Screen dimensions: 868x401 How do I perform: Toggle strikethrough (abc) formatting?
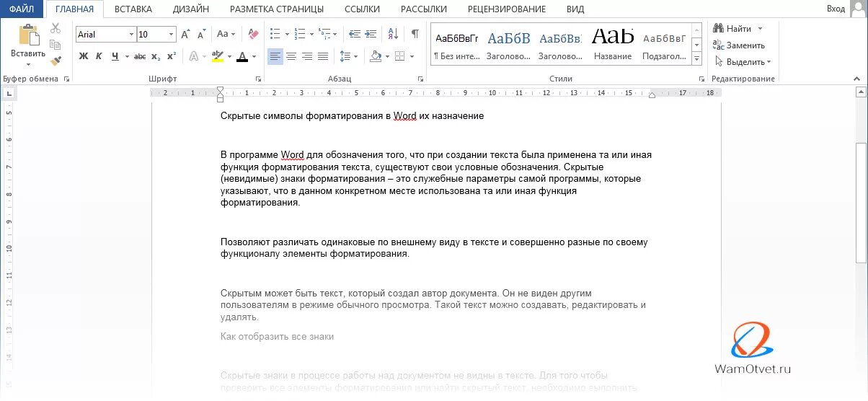pyautogui.click(x=140, y=56)
